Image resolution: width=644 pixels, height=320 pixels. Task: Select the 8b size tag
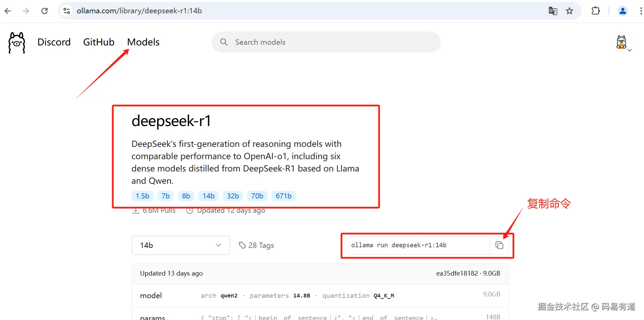point(186,196)
